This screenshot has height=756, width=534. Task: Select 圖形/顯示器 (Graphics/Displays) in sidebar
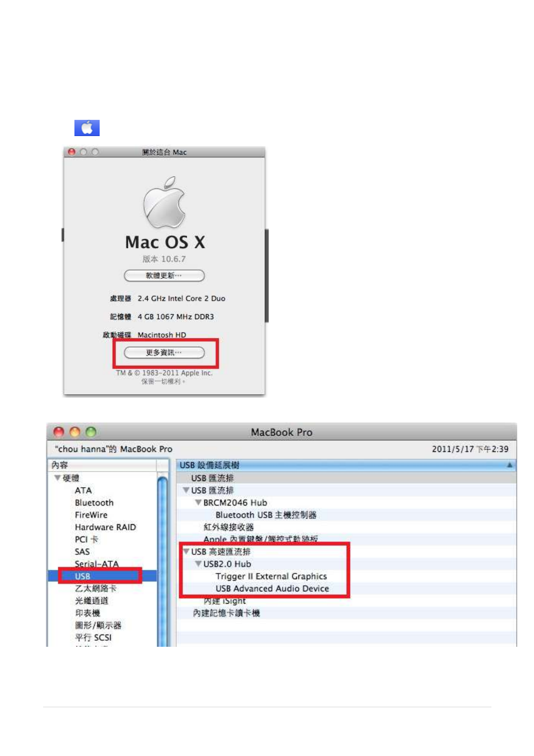tap(98, 626)
